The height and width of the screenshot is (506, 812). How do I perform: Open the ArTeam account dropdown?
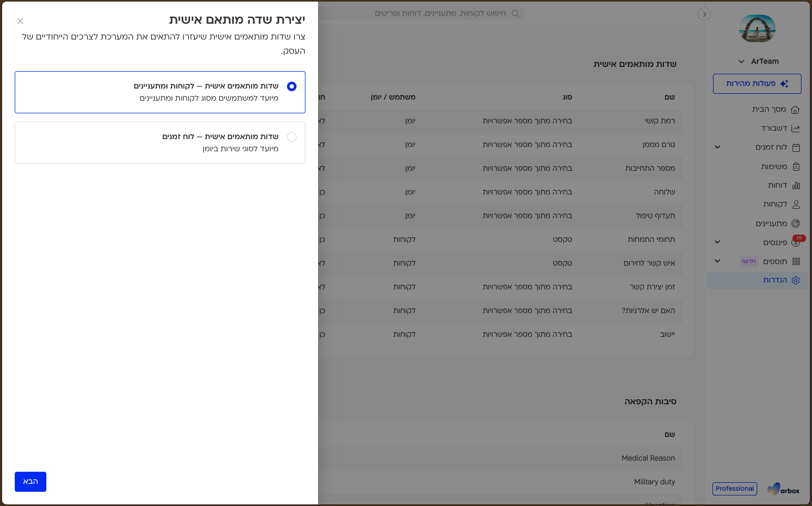[x=758, y=62]
